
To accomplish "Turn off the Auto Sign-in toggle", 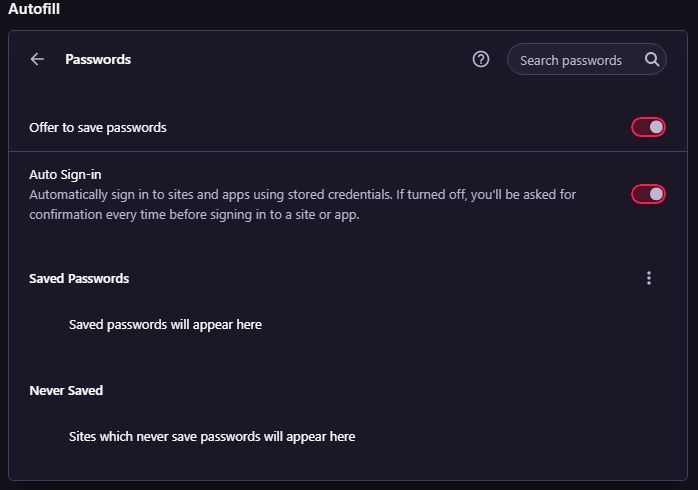I will coord(648,194).
